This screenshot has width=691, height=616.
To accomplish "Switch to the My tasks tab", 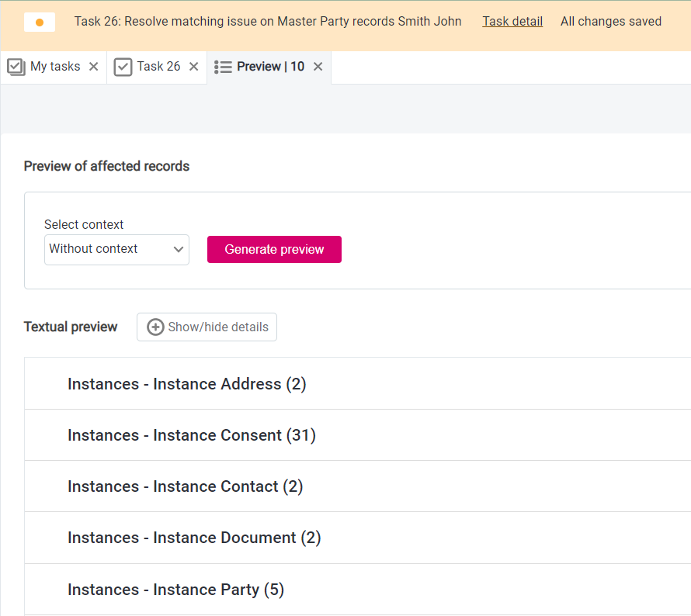I will tap(55, 67).
